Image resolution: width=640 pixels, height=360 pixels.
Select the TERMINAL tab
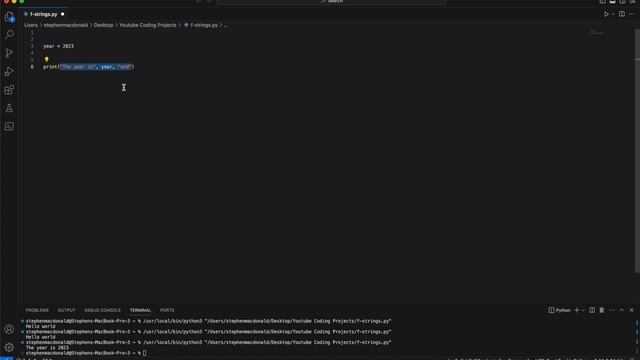(140, 310)
